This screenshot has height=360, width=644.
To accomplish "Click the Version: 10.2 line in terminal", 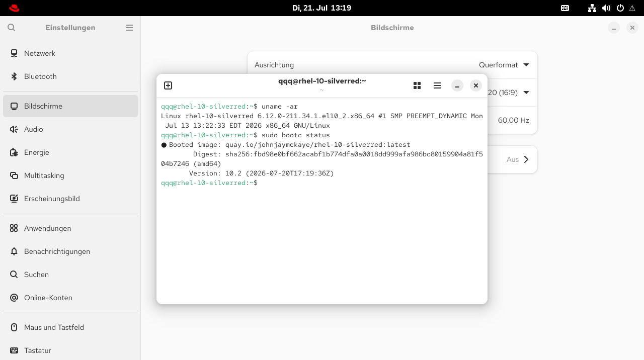I will pos(262,173).
